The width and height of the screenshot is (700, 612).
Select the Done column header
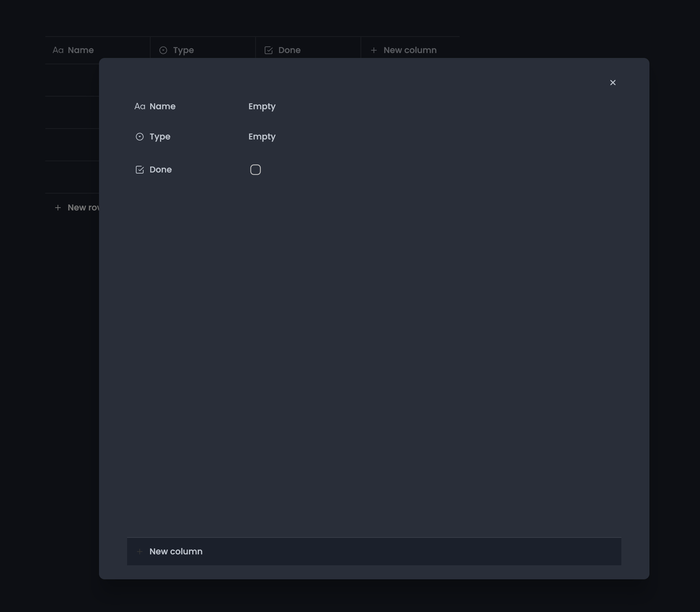click(289, 50)
